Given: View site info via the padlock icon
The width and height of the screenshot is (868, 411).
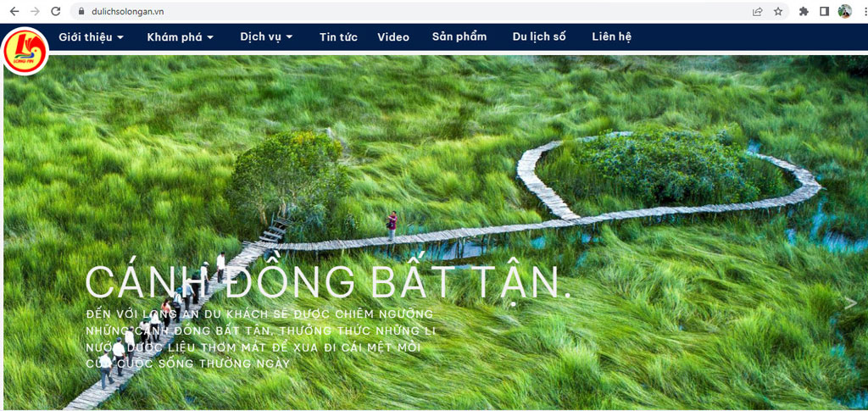Looking at the screenshot, I should (81, 12).
